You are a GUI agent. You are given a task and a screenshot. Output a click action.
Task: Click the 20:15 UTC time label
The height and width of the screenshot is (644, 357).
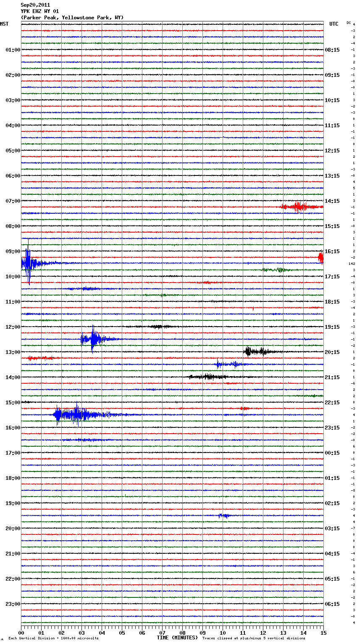tap(332, 352)
